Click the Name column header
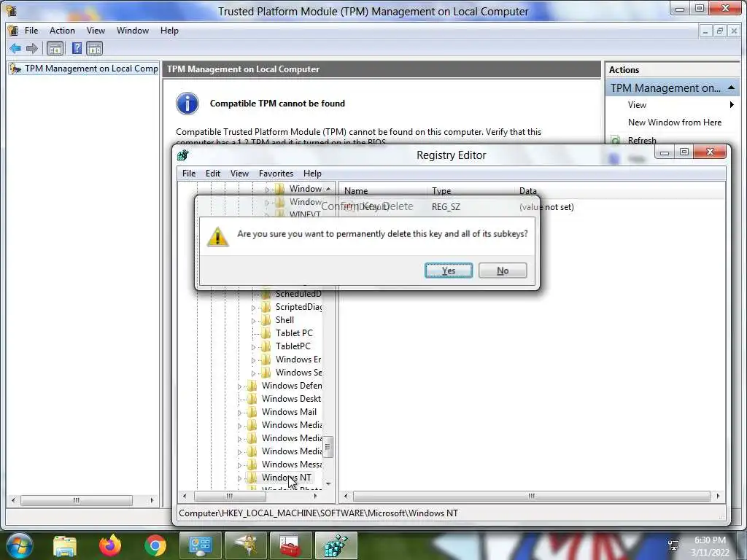This screenshot has width=747, height=560. (356, 190)
